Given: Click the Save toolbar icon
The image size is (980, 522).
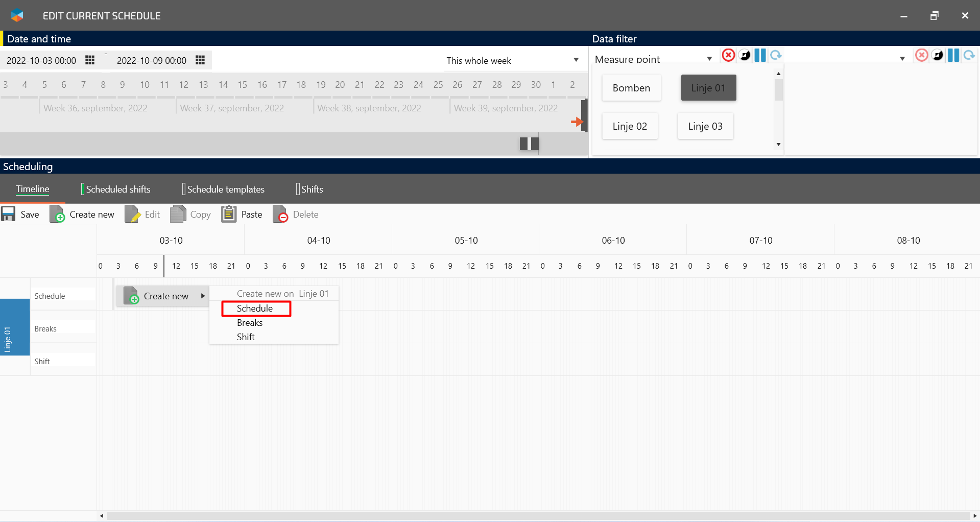Looking at the screenshot, I should [9, 214].
